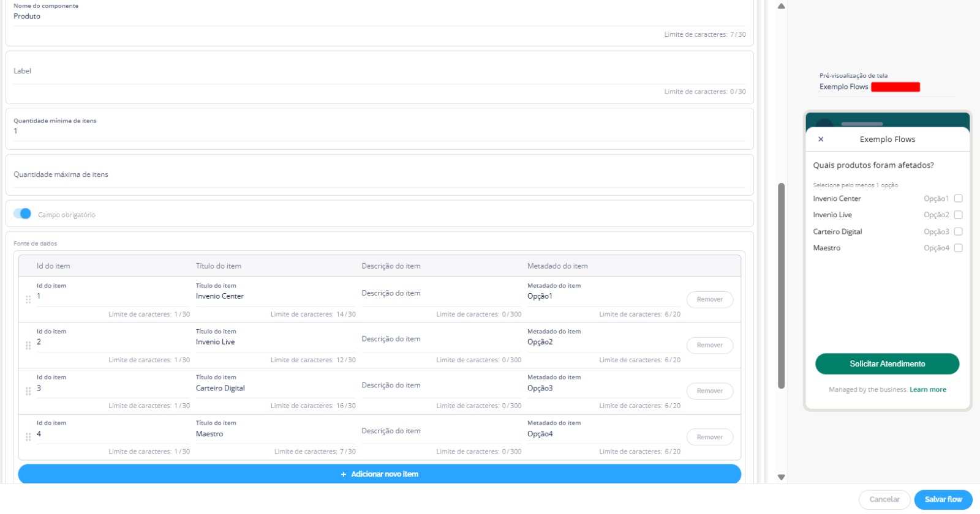This screenshot has width=980, height=514.
Task: Click scroll down arrow of form panel
Action: pyautogui.click(x=781, y=477)
